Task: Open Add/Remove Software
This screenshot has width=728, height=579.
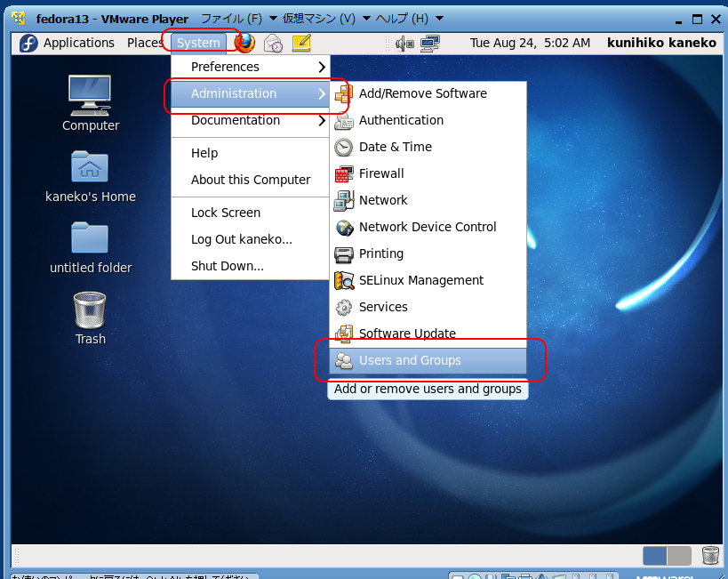Action: click(428, 94)
